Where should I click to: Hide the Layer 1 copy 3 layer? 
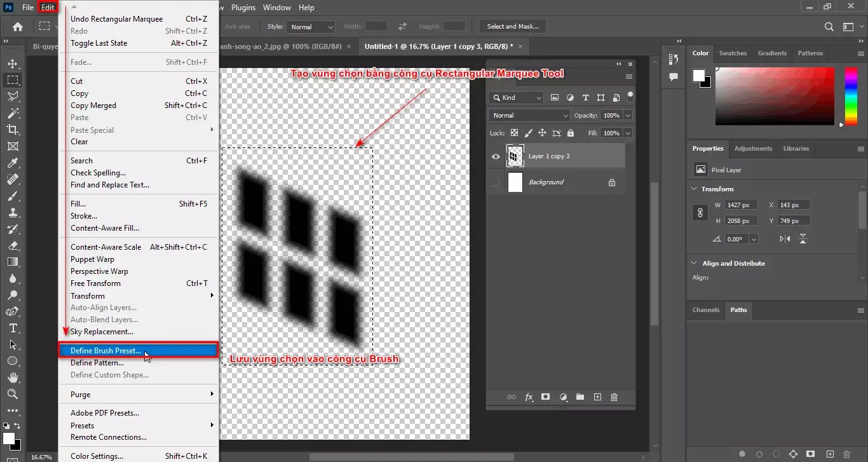point(496,156)
